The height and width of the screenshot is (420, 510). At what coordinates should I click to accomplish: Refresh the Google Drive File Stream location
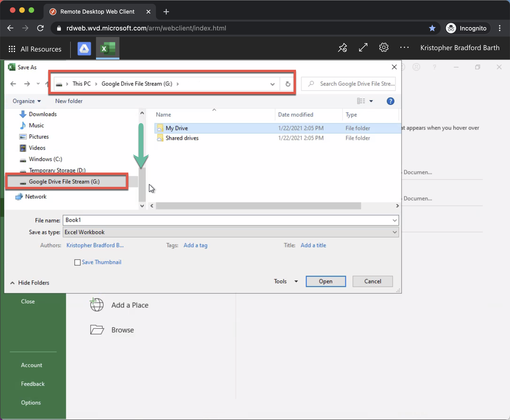288,84
